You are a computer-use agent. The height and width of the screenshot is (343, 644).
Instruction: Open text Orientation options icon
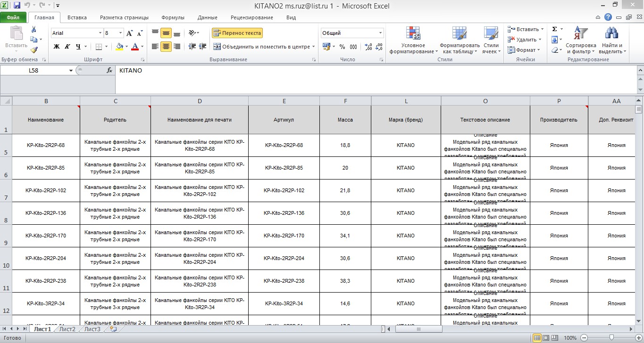[x=192, y=33]
